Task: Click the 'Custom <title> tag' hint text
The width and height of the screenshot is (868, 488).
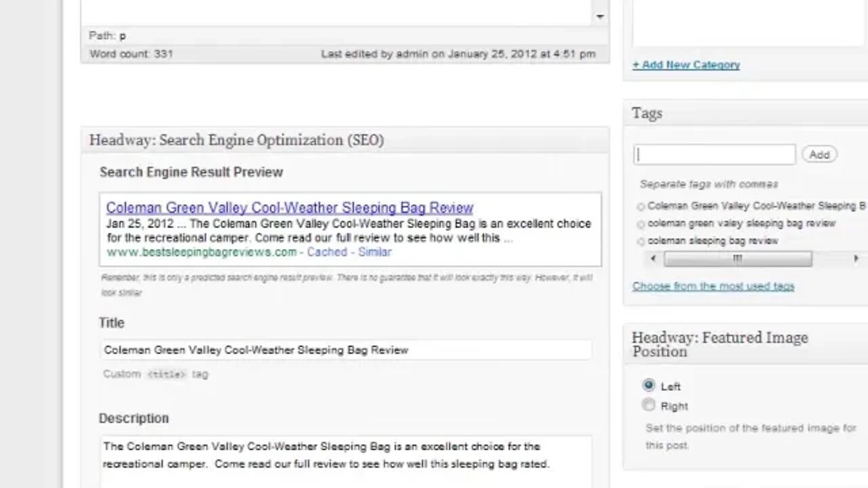Action: 155,374
